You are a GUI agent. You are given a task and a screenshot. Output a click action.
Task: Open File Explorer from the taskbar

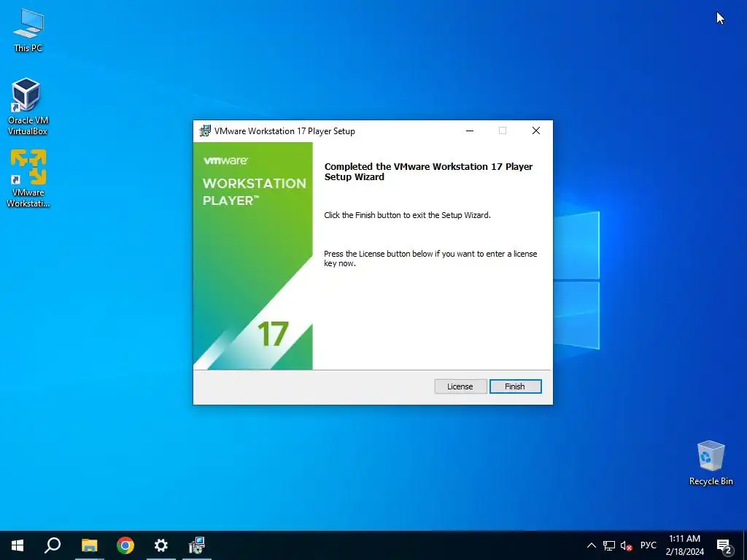(89, 545)
